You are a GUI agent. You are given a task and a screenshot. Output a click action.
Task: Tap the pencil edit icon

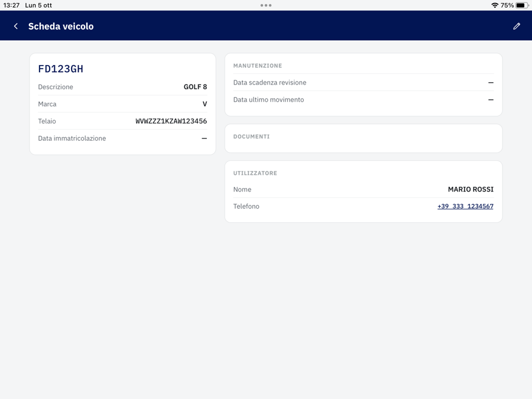(517, 26)
